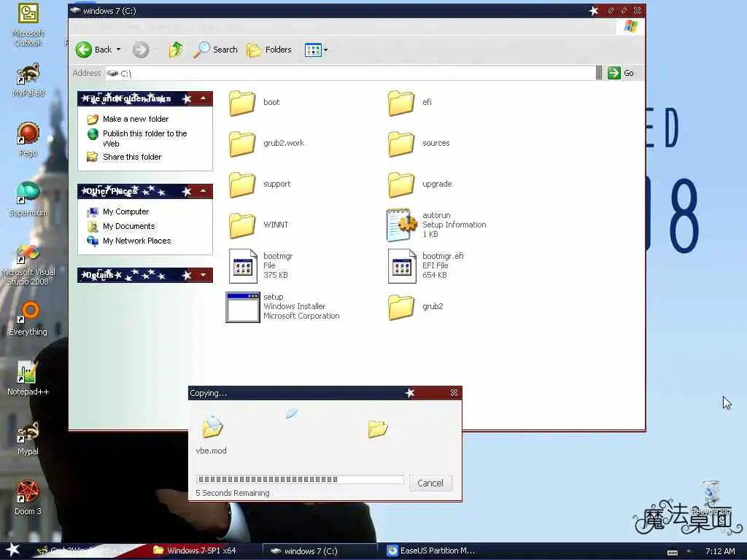747x560 pixels.
Task: Click the star button on Explorer title bar
Action: pyautogui.click(x=594, y=10)
